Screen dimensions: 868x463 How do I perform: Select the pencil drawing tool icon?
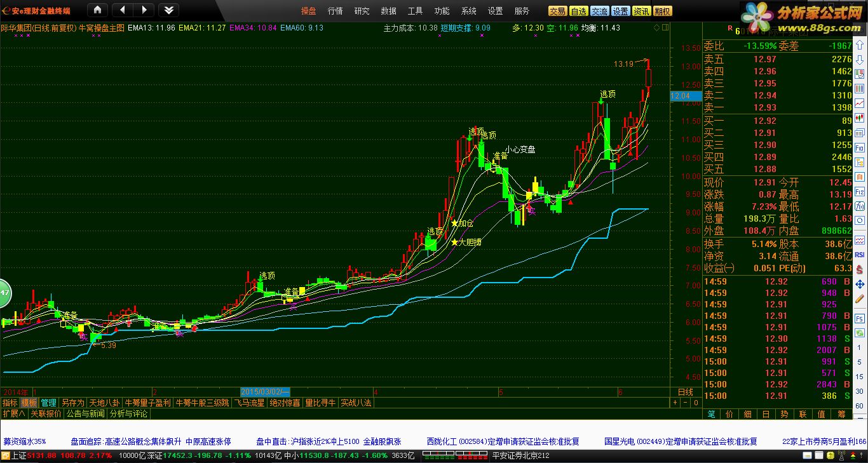(860, 299)
